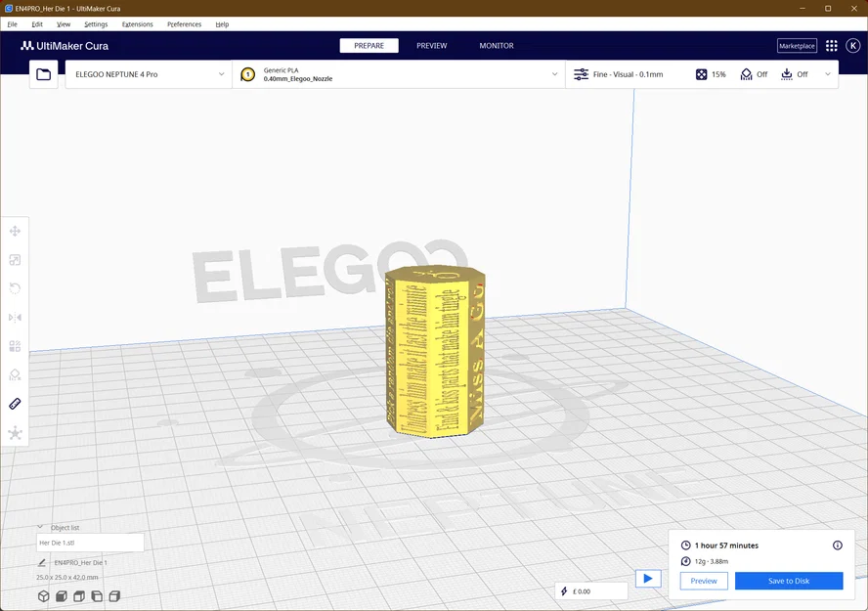Click the 12g · 3.88m material text

pyautogui.click(x=712, y=561)
